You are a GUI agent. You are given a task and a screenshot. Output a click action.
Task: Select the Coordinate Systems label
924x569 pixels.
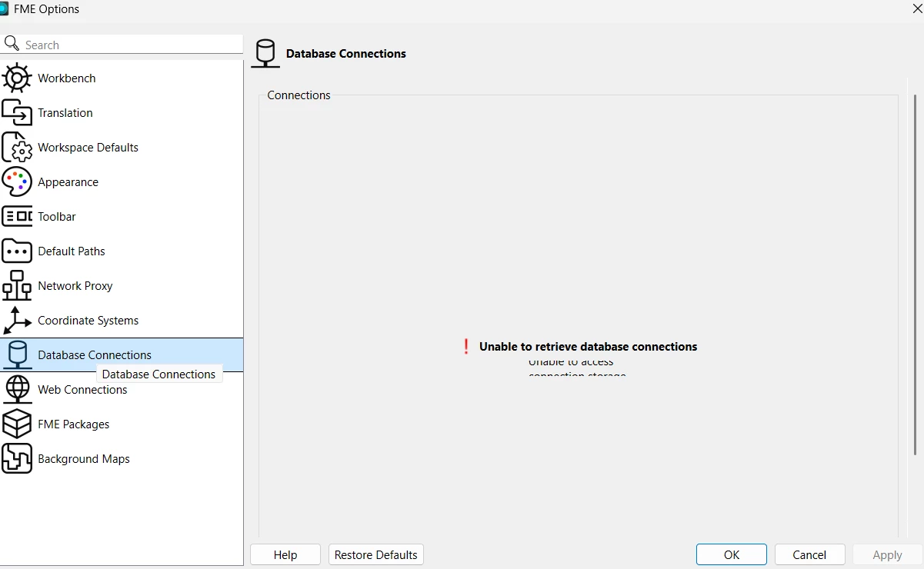pos(88,321)
